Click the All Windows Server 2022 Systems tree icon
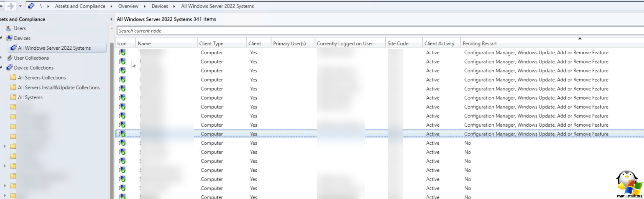644x199 pixels. coord(13,48)
